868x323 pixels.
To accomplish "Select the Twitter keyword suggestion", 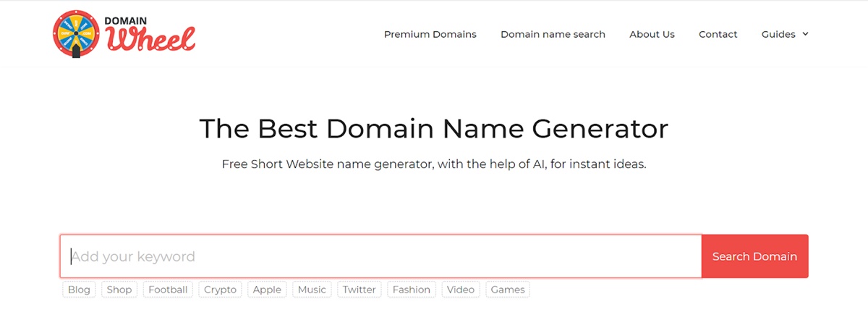I will [359, 290].
